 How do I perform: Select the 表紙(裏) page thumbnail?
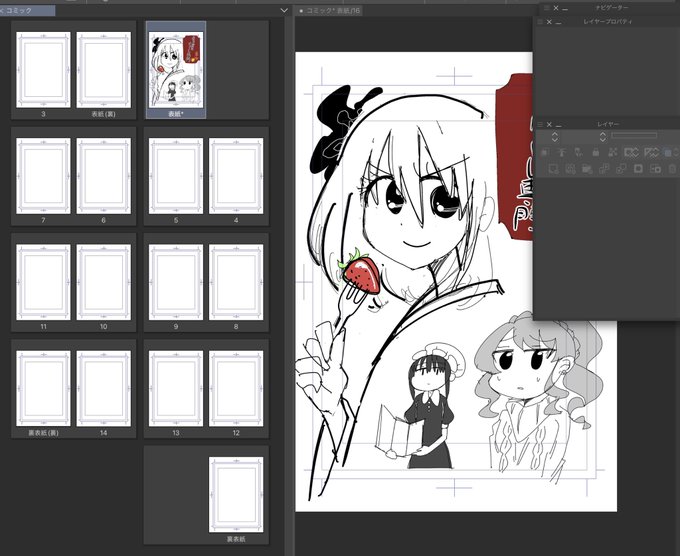tap(103, 69)
